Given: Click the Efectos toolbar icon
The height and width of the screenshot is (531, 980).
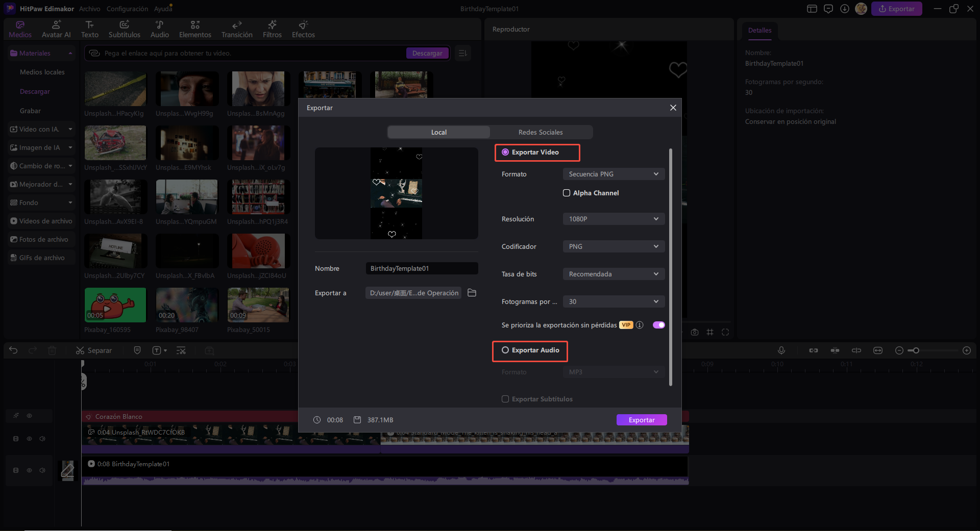Looking at the screenshot, I should coord(303,29).
